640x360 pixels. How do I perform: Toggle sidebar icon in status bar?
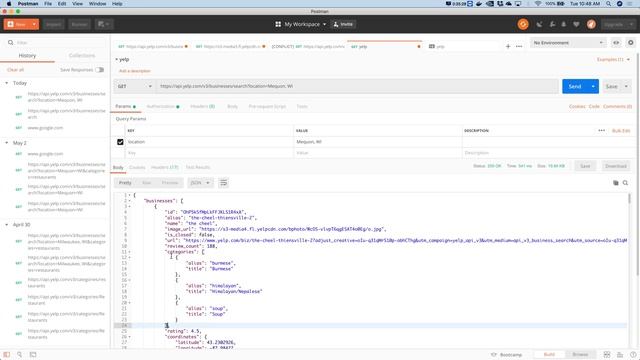coord(6,355)
